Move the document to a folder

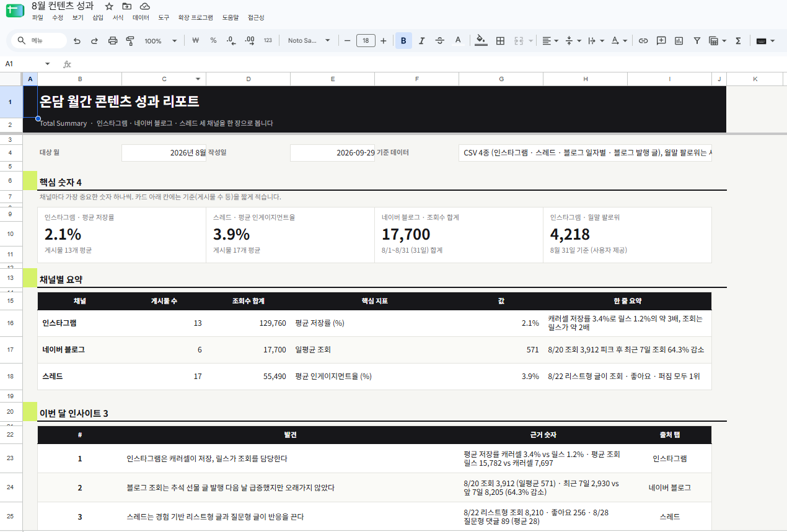tap(127, 6)
